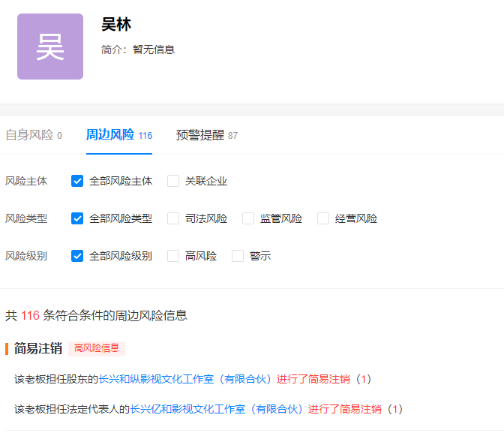The width and height of the screenshot is (504, 439).
Task: Click 进行了简易注销 link in the 法定代表人 row
Action: (344, 409)
